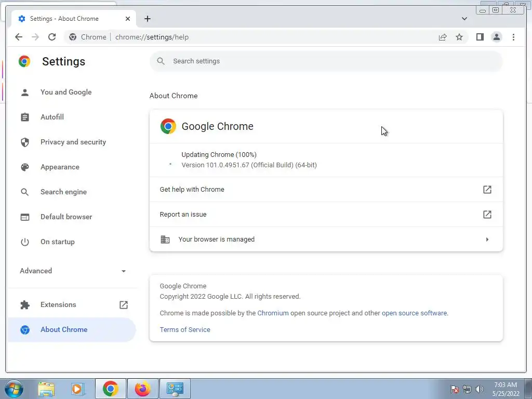Viewport: 532px width, 399px height.
Task: Click the copyright 2022 Google LLC text
Action: (x=230, y=297)
